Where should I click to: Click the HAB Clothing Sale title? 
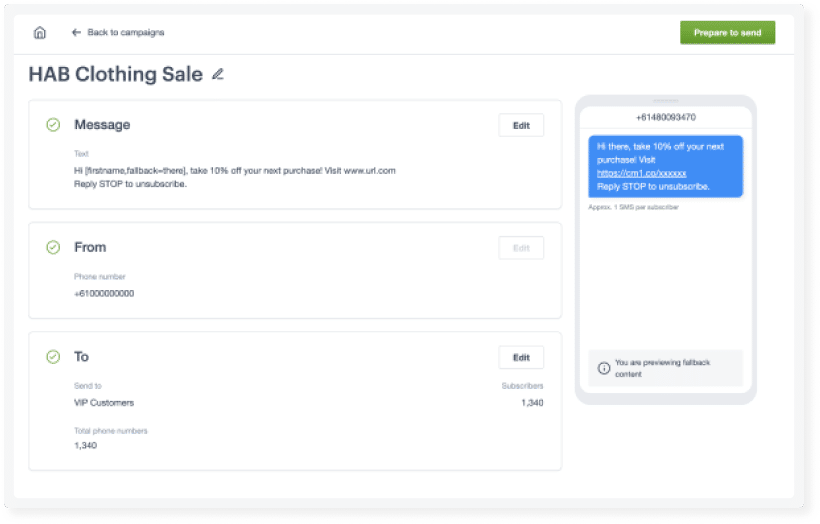click(115, 74)
